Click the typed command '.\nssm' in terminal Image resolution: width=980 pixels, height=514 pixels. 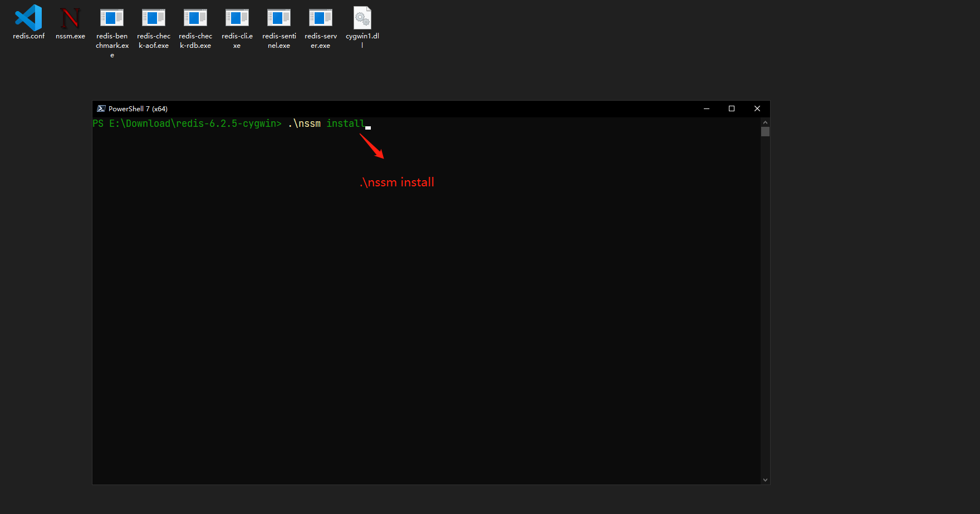click(304, 123)
